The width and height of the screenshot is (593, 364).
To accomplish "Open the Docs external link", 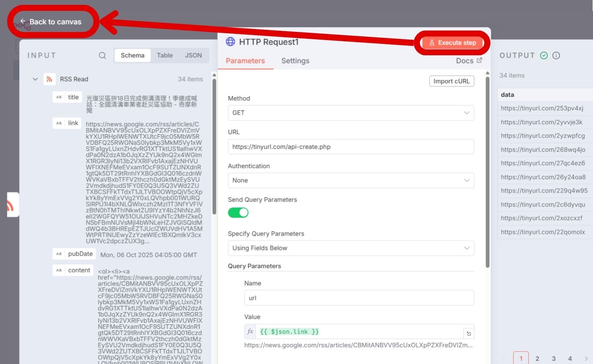I will (469, 61).
